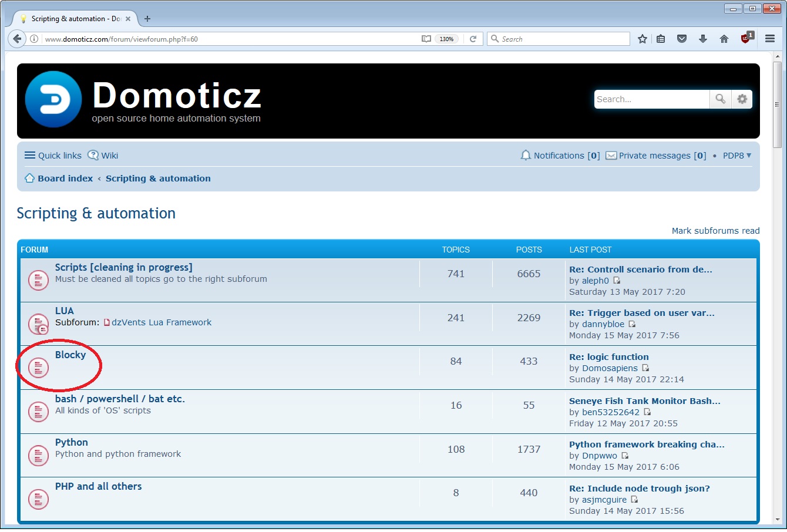This screenshot has height=532, width=787.
Task: Open advanced search gear icon
Action: [x=742, y=99]
